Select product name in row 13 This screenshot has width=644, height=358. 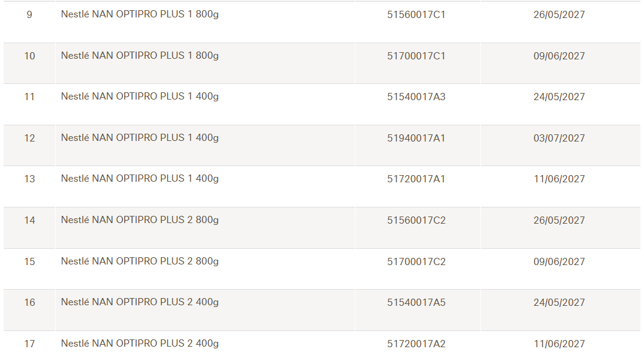click(x=140, y=179)
